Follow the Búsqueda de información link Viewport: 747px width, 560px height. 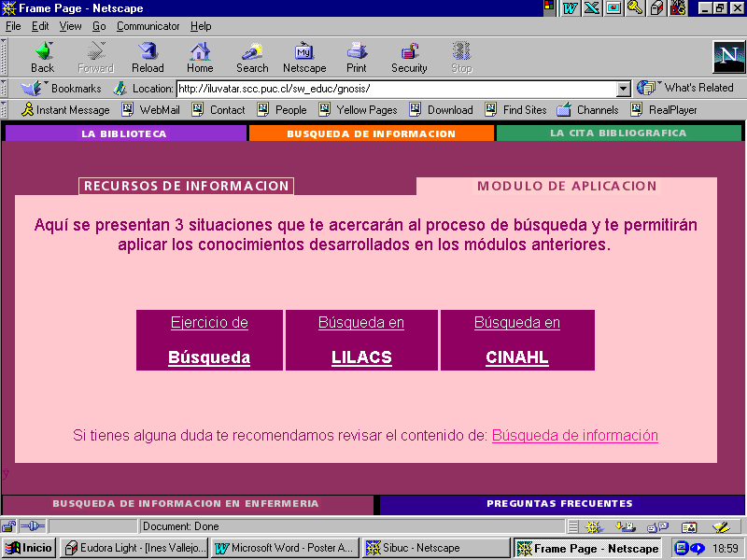(574, 436)
